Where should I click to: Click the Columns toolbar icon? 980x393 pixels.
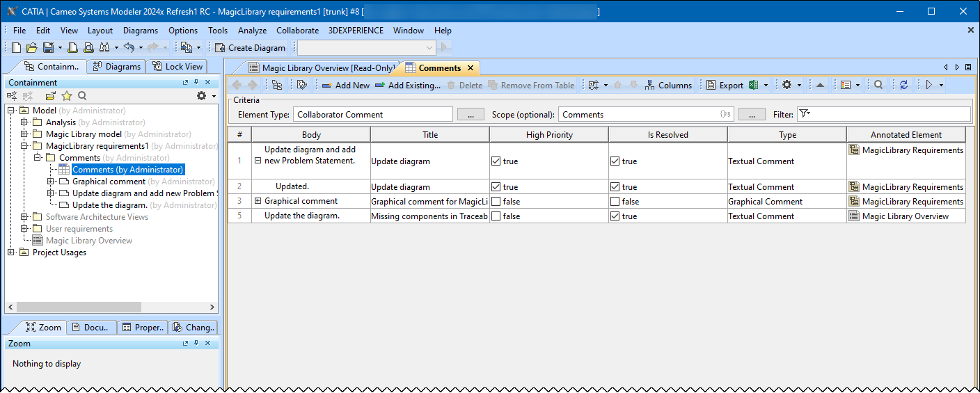[x=668, y=86]
